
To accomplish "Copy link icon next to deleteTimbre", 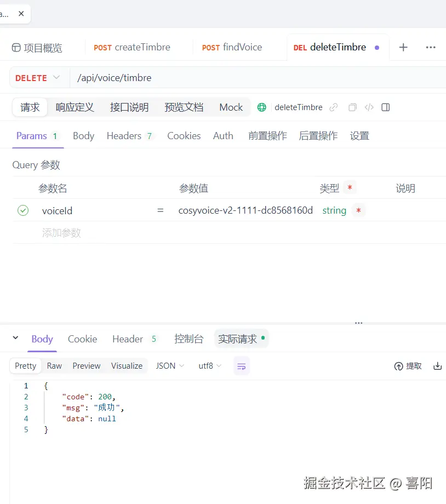I will point(334,107).
